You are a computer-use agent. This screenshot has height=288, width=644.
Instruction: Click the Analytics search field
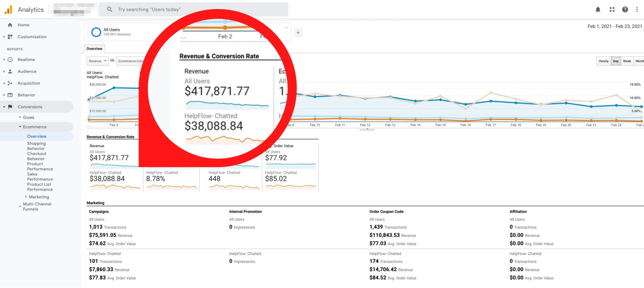[x=194, y=10]
